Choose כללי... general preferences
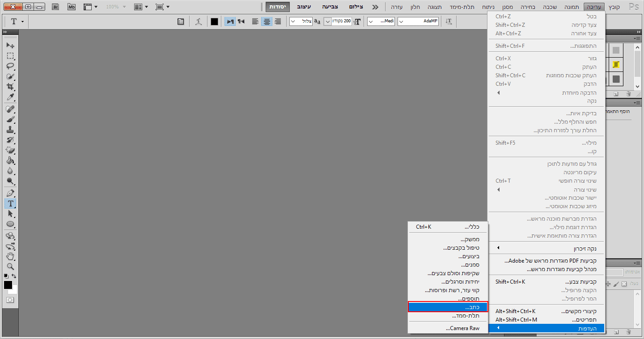Viewport: 644px width, 339px height. coord(448,227)
